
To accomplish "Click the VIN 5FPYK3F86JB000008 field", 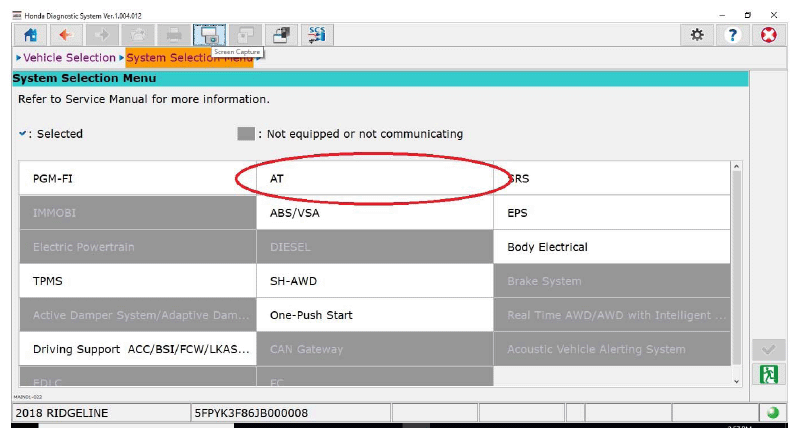I will tap(290, 413).
